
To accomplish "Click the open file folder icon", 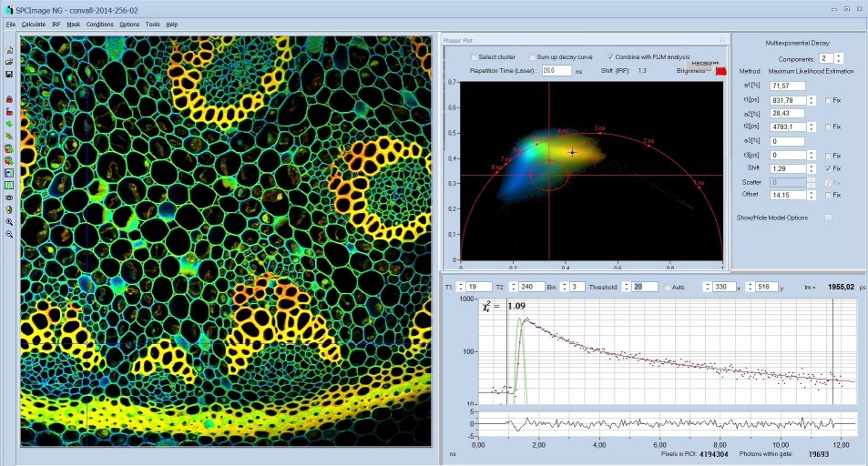I will point(9,62).
